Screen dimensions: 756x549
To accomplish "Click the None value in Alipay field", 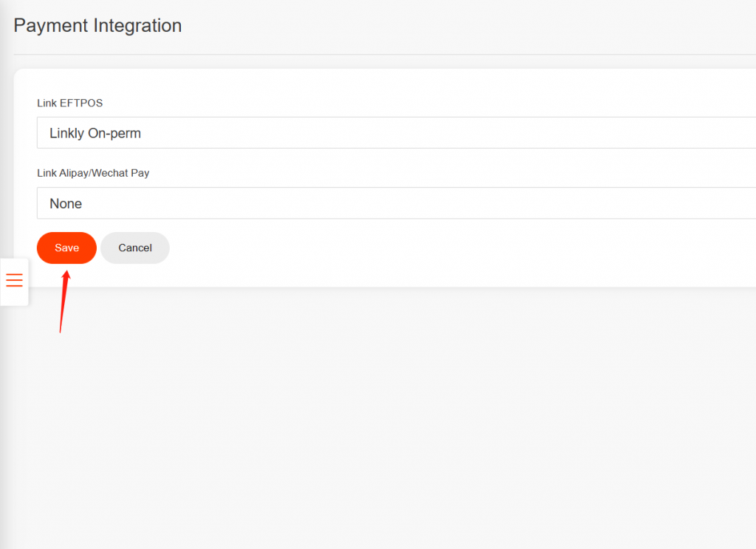I will 66,204.
